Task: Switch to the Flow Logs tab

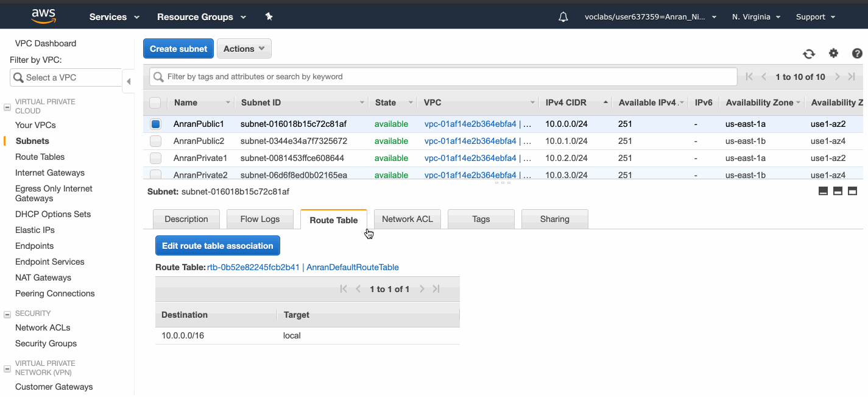Action: pos(259,219)
